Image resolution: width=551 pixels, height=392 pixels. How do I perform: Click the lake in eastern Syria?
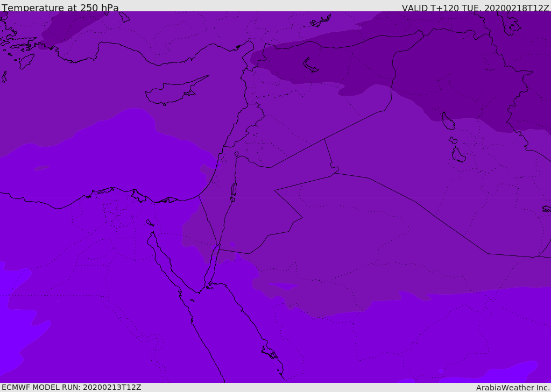[x=311, y=66]
